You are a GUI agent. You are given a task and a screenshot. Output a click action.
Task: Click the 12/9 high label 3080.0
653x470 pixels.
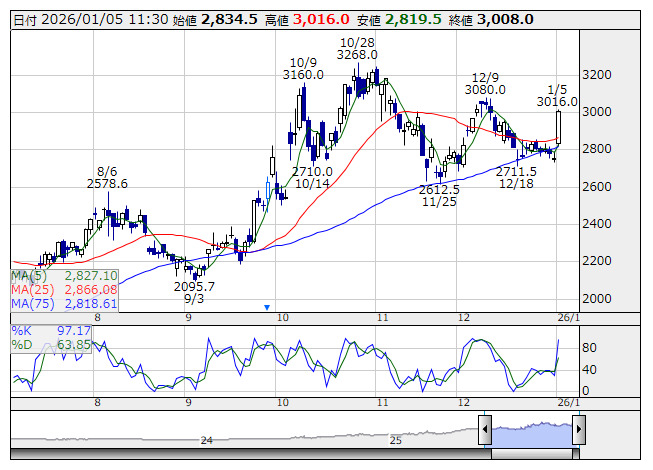coord(485,89)
